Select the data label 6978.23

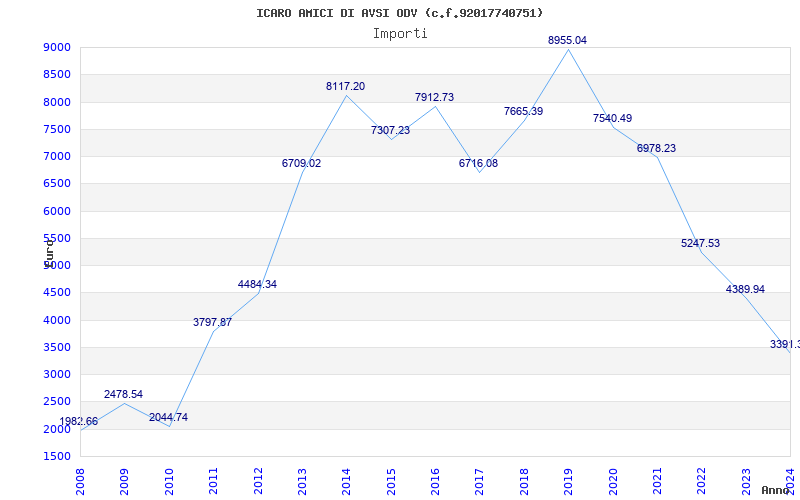coord(656,148)
